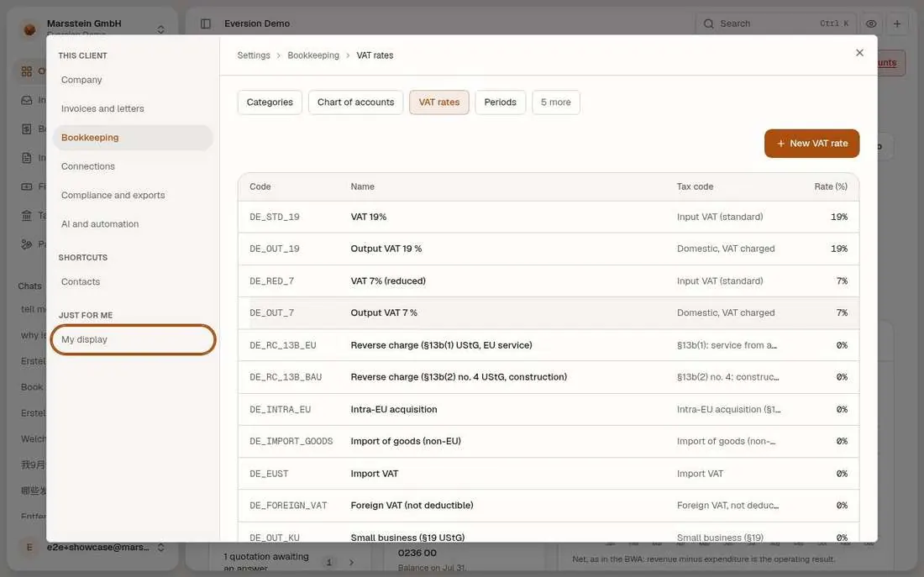Click the plus icon in the top-right corner

[x=897, y=24]
